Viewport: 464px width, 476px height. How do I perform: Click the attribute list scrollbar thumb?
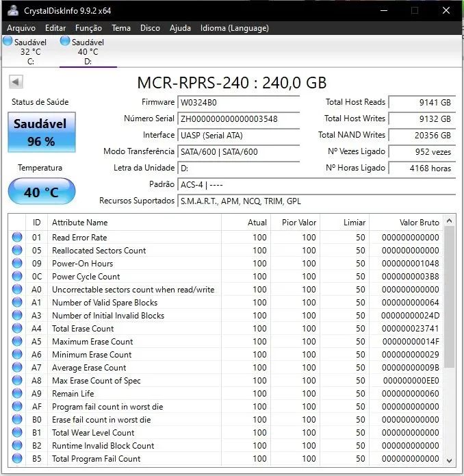coord(450,297)
